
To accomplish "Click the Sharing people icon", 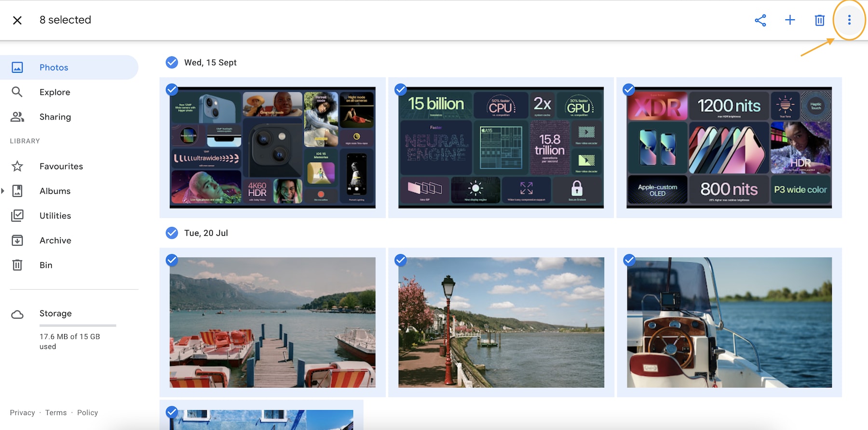I will (x=17, y=117).
